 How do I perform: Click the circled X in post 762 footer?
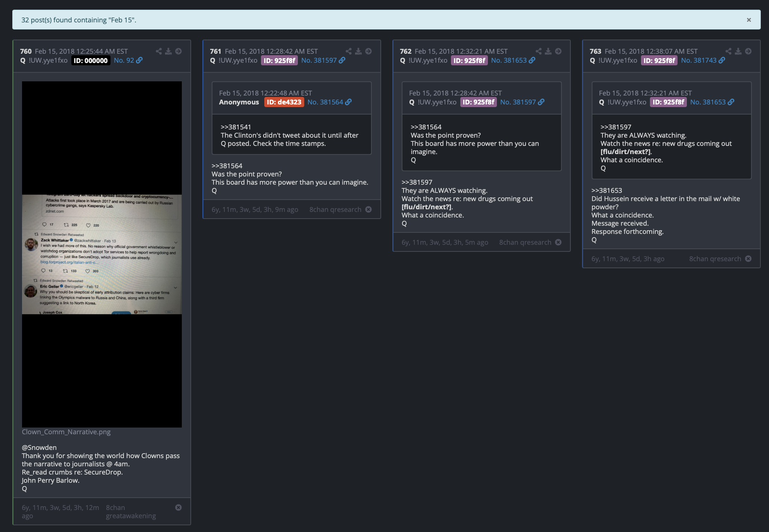click(x=558, y=242)
